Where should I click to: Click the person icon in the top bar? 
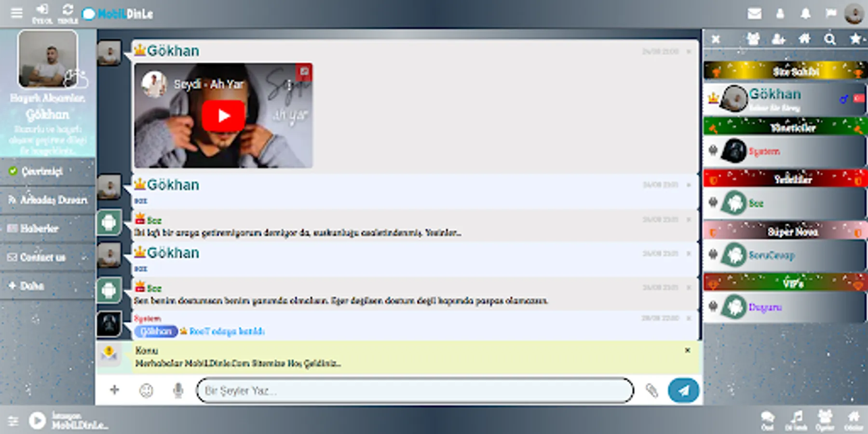(x=780, y=14)
